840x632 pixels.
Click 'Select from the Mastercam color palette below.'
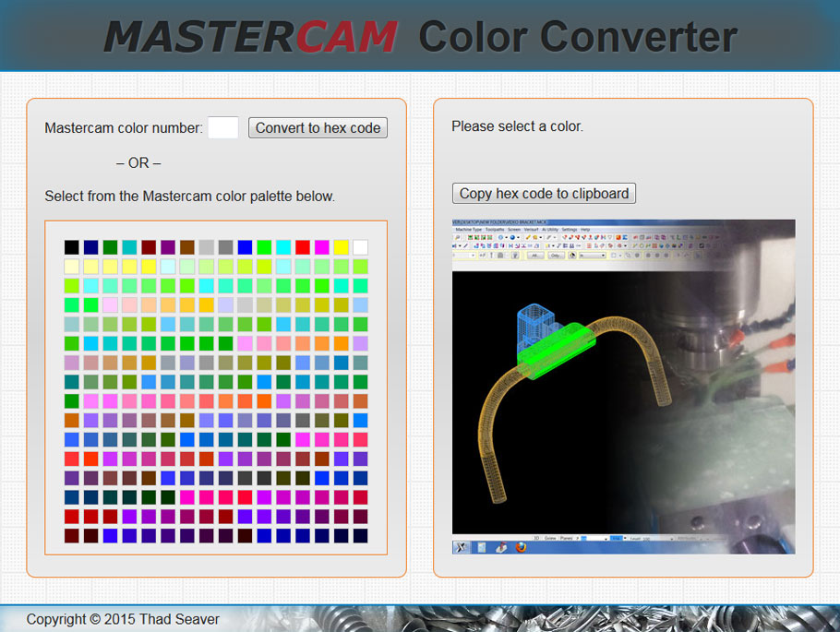(189, 197)
